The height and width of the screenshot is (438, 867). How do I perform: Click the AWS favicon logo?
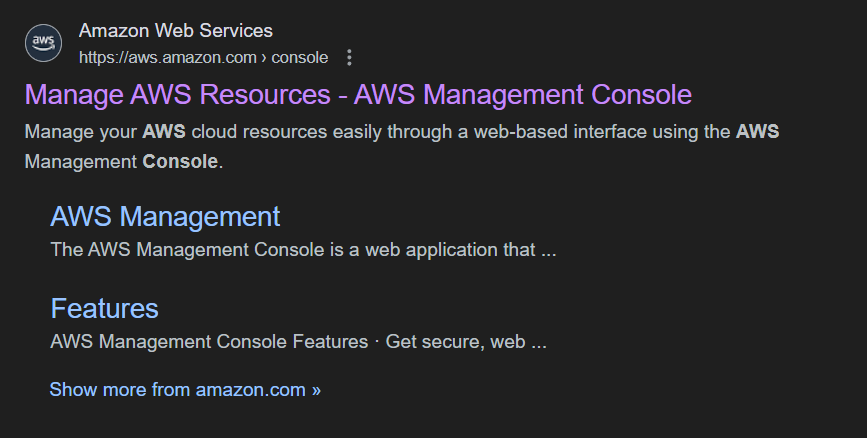(x=44, y=43)
